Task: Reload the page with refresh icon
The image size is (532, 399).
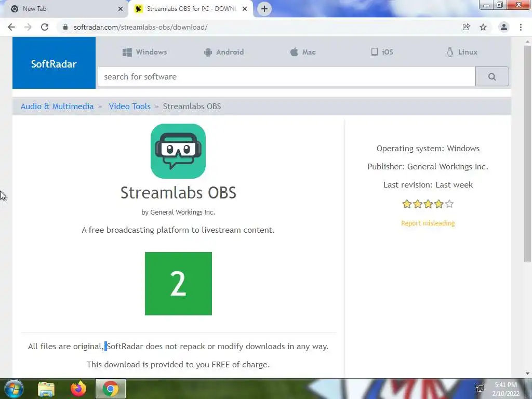Action: coord(45,27)
